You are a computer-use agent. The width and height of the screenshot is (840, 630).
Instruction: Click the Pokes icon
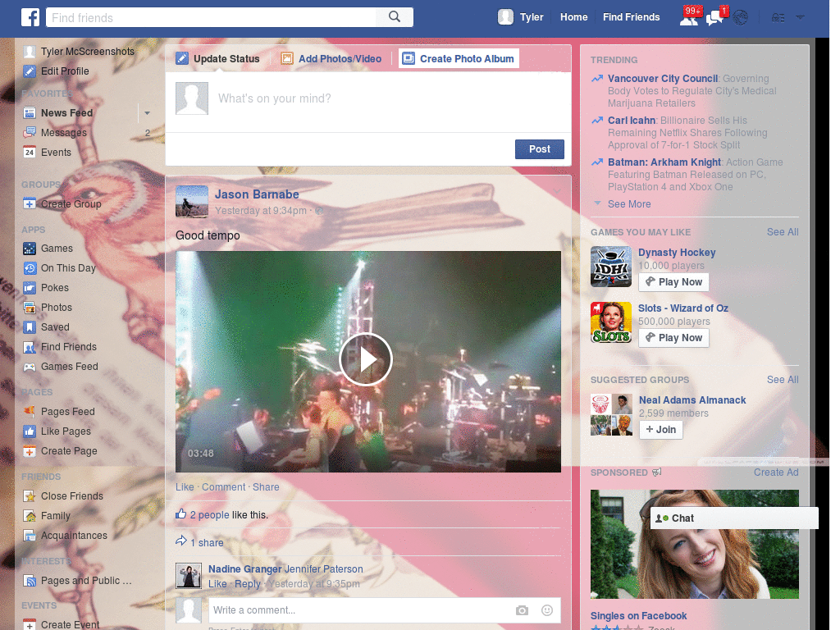pos(30,288)
